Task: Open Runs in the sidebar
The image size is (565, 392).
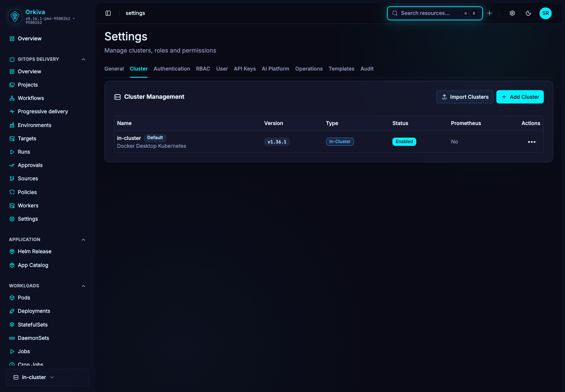Action: tap(47, 152)
